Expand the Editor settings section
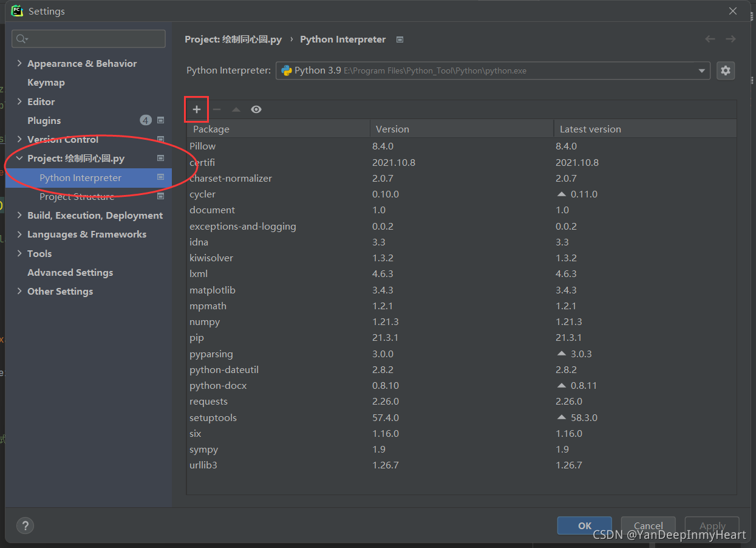Screen dimensions: 756x548 (19, 101)
